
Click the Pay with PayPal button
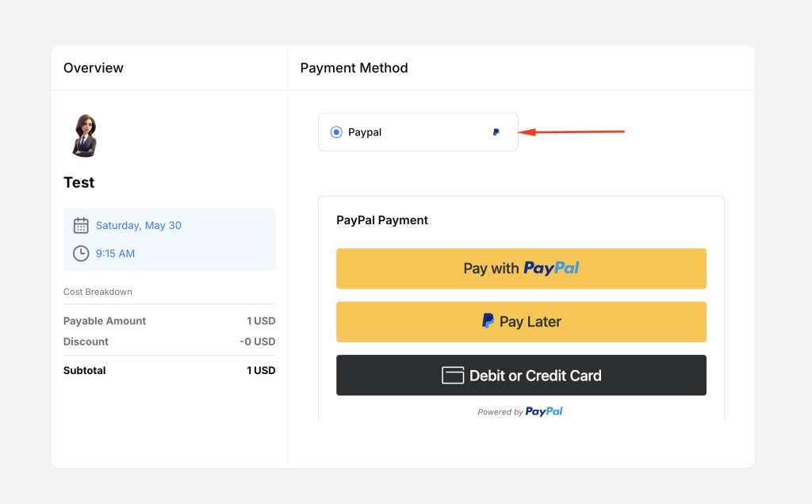point(521,269)
